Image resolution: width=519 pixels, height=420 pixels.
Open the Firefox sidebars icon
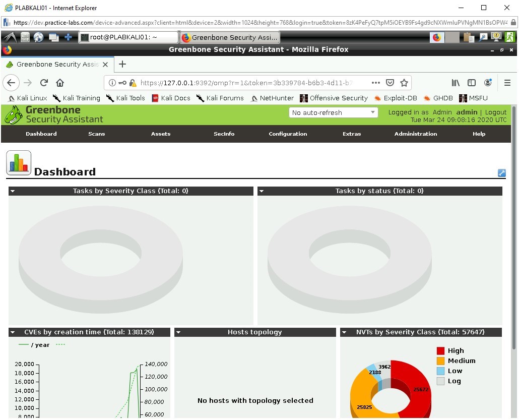pyautogui.click(x=471, y=83)
